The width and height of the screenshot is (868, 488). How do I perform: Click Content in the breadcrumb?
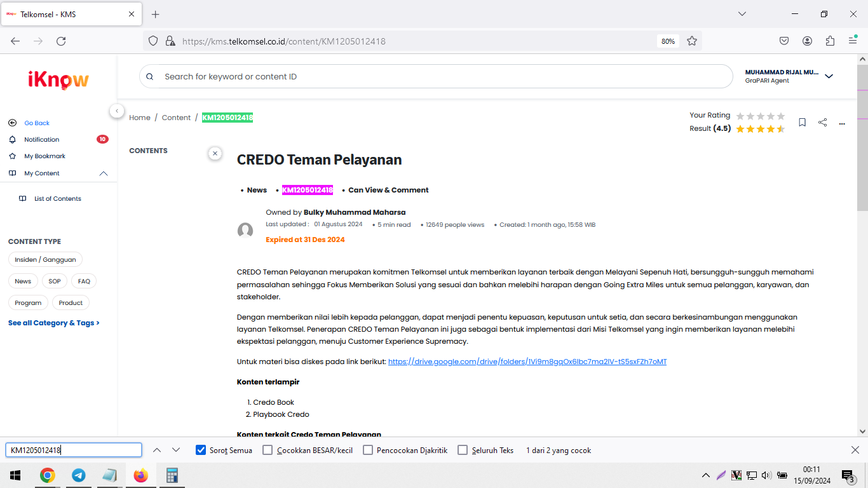tap(176, 118)
